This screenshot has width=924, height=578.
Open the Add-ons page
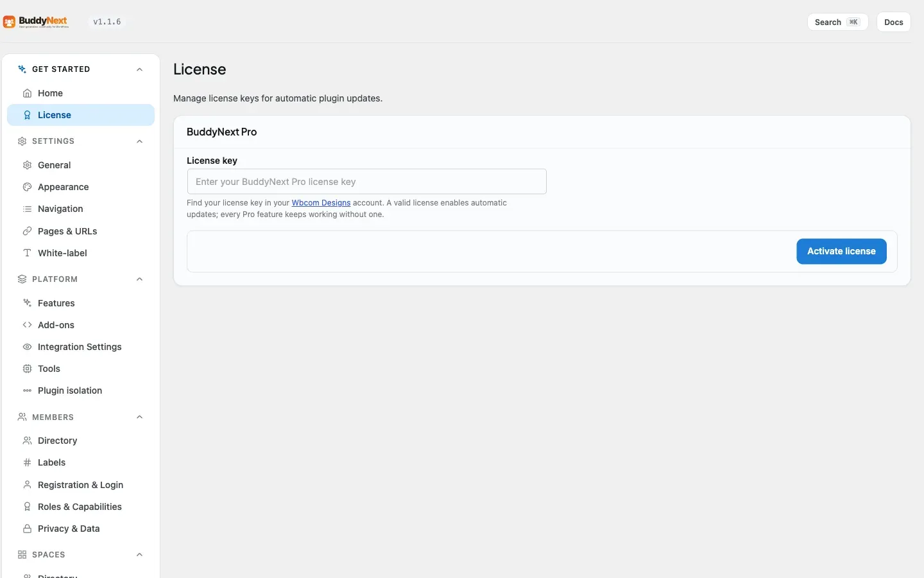pos(81,325)
